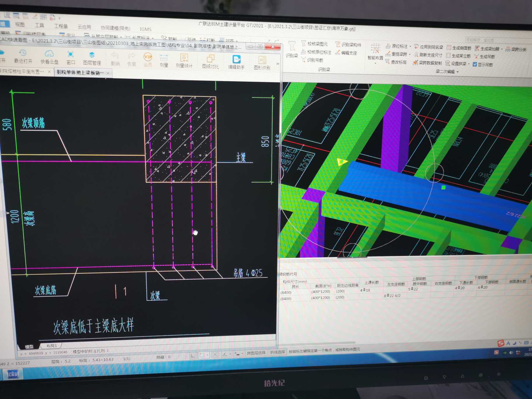Open the 工程量 ribbon tab
The width and height of the screenshot is (532, 399).
point(61,26)
